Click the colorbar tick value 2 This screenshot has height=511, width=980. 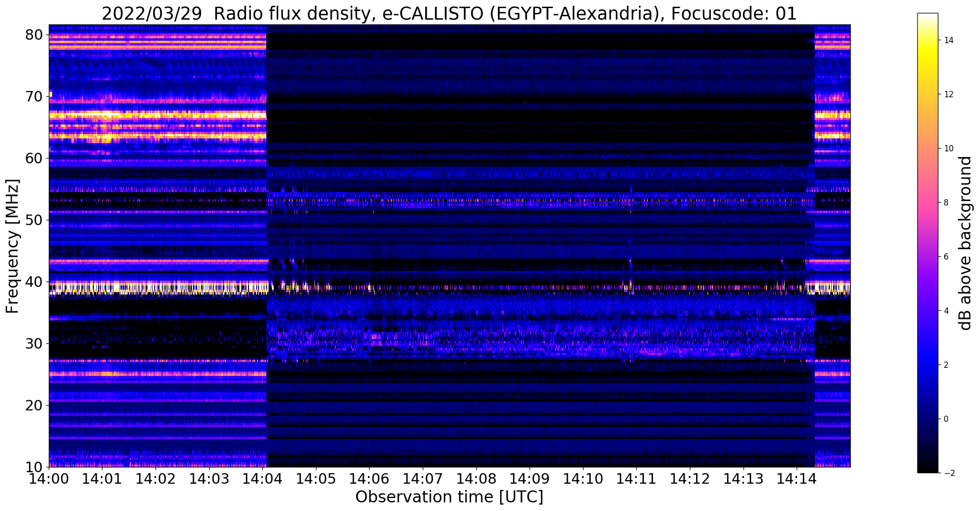click(946, 365)
